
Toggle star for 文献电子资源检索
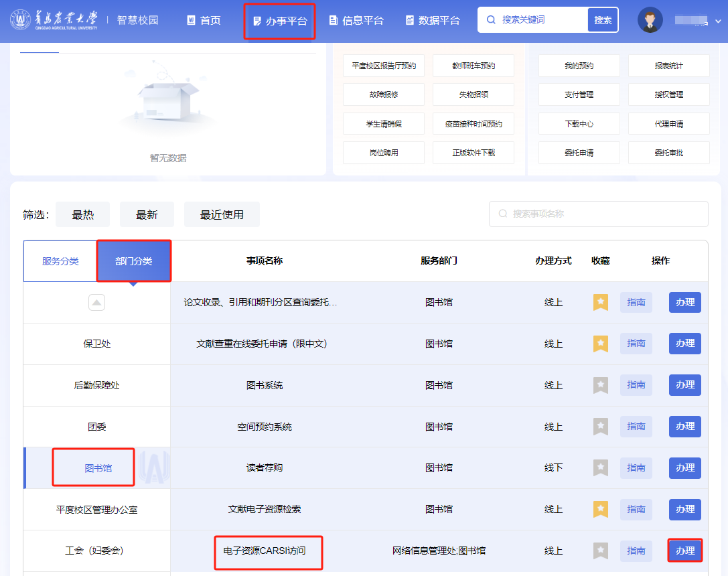pyautogui.click(x=601, y=509)
